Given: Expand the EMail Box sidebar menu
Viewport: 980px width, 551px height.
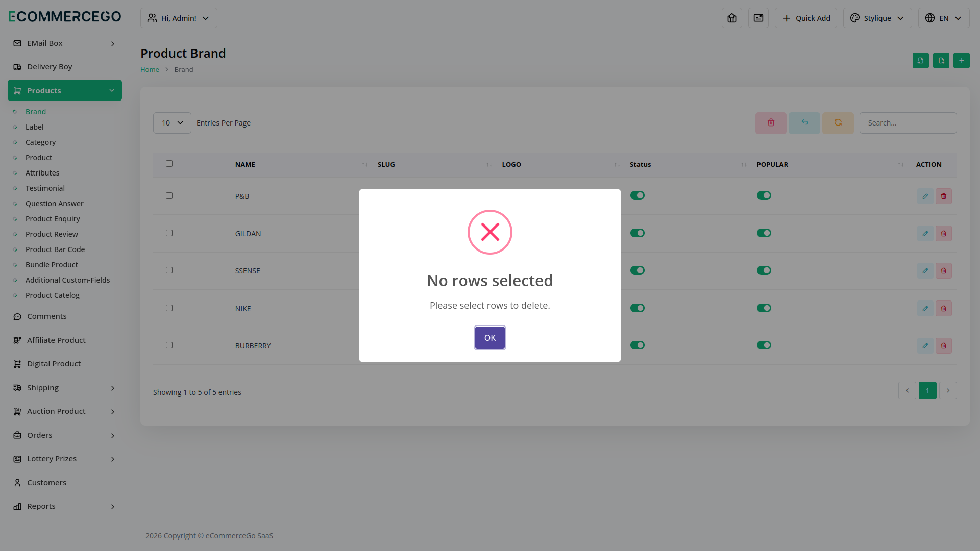Looking at the screenshot, I should pos(65,43).
